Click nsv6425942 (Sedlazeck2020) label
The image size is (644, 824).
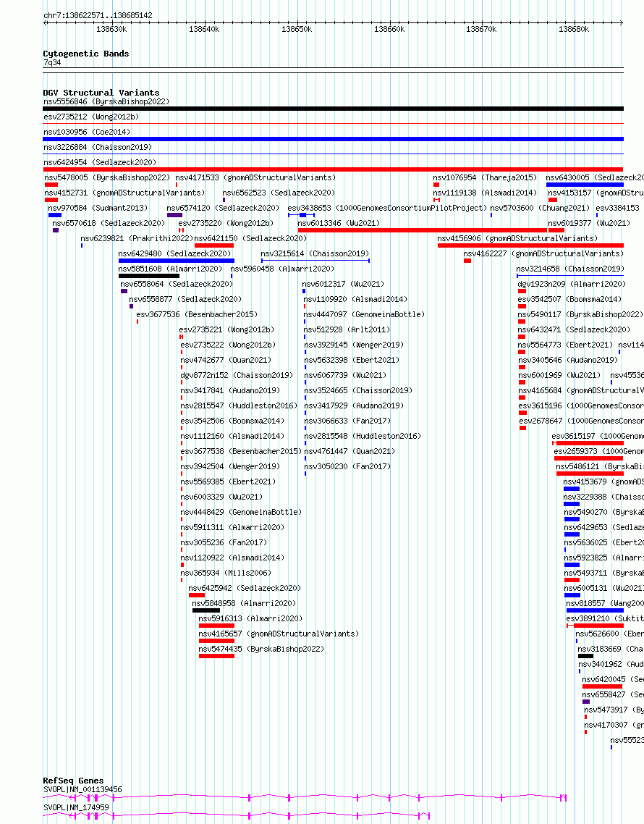(245, 589)
